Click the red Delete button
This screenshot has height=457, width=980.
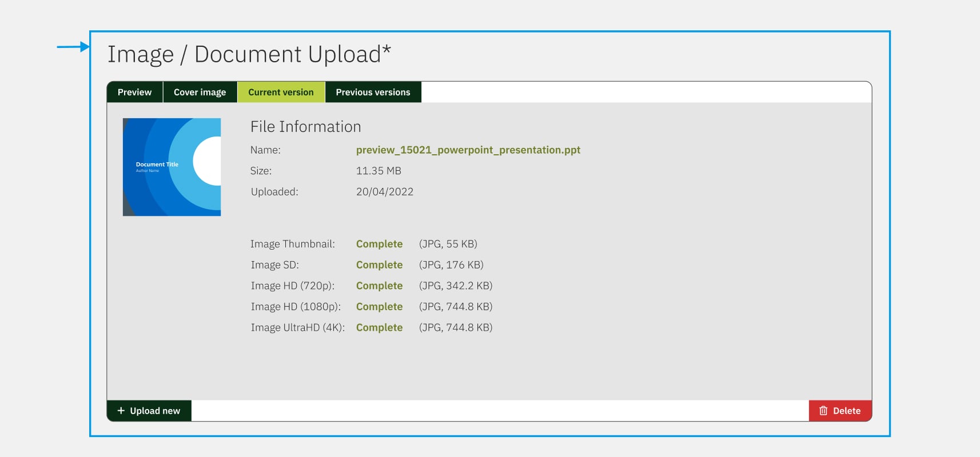840,411
